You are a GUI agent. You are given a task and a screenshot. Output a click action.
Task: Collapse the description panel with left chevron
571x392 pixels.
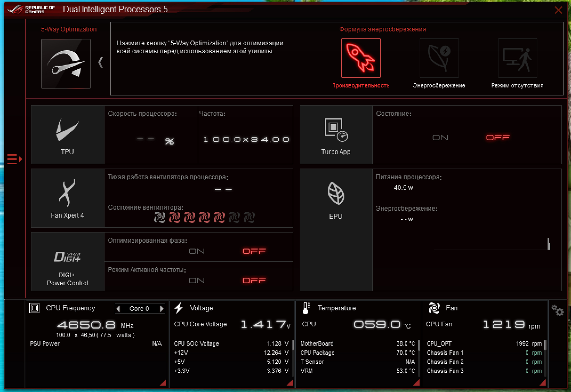pyautogui.click(x=100, y=62)
